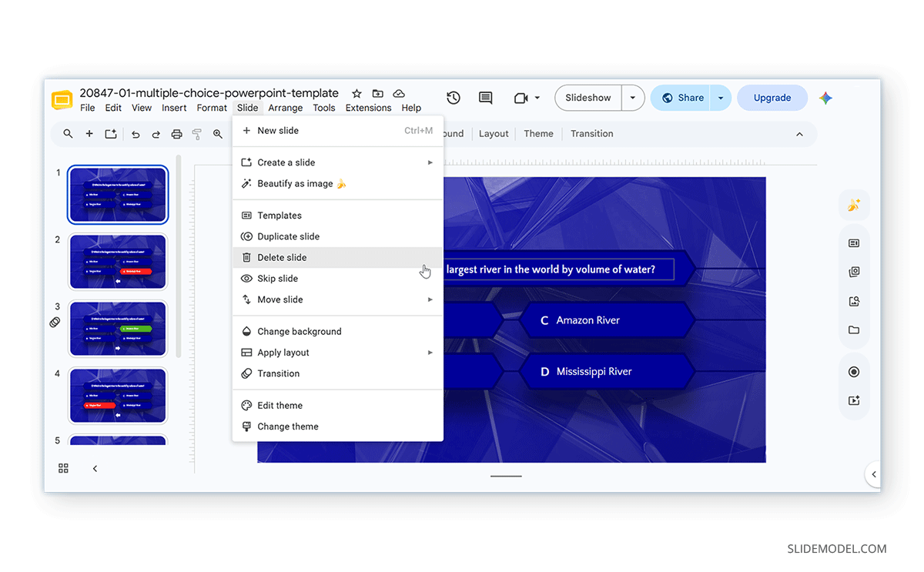The height and width of the screenshot is (572, 924).
Task: Add a new slide with plus icon
Action: (89, 134)
